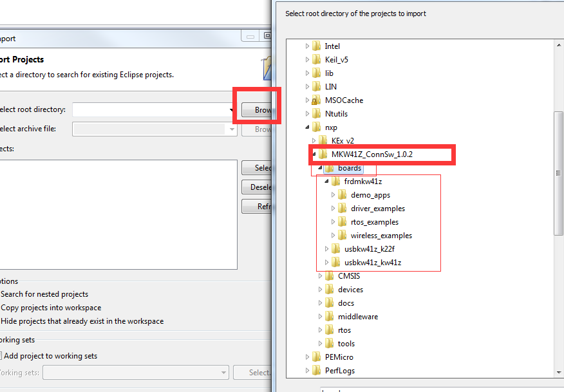
Task: Select the boards folder label
Action: tap(350, 168)
